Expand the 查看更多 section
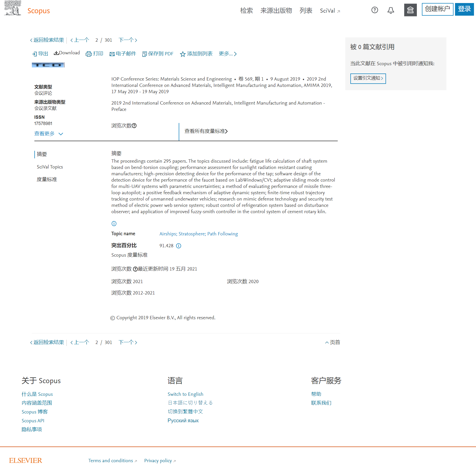Screen dimensions: 476x469 [x=49, y=134]
